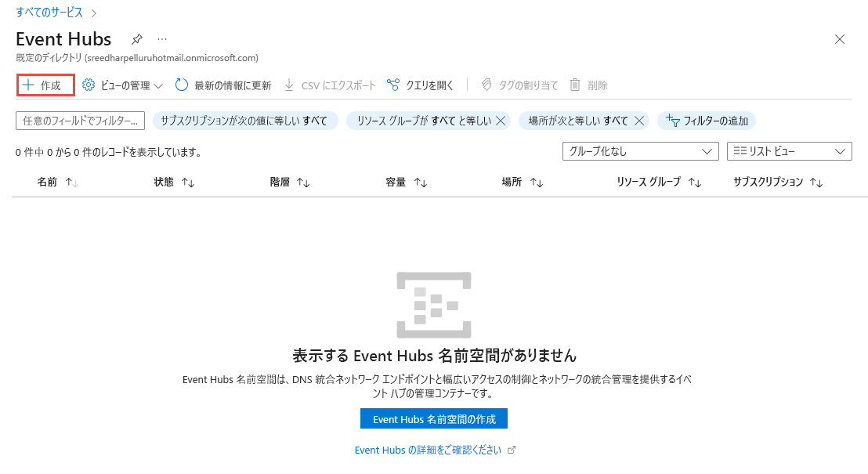The width and height of the screenshot is (868, 474).
Task: Click the すべてのサービス breadcrumb link
Action: coord(49,13)
